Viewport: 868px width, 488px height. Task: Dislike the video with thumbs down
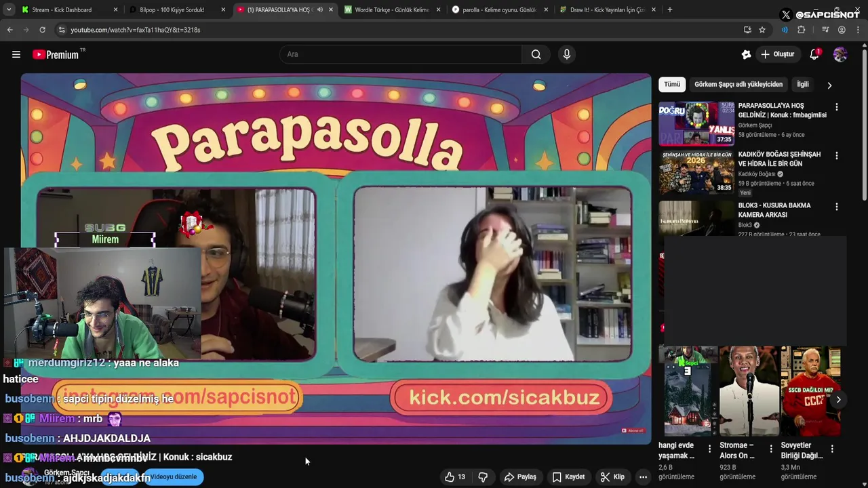tap(483, 477)
